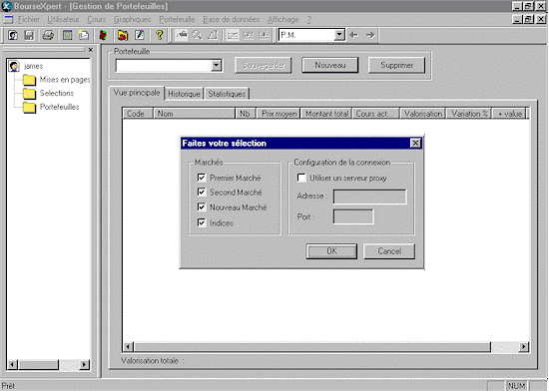This screenshot has width=549, height=392.
Task: Click Cancel in the selection dialog
Action: tap(389, 251)
